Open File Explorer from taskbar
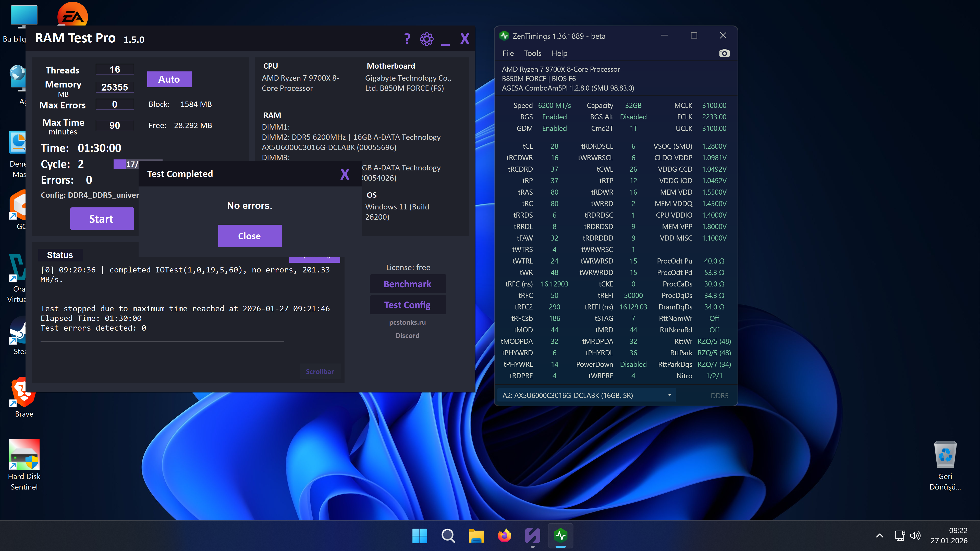 point(476,536)
